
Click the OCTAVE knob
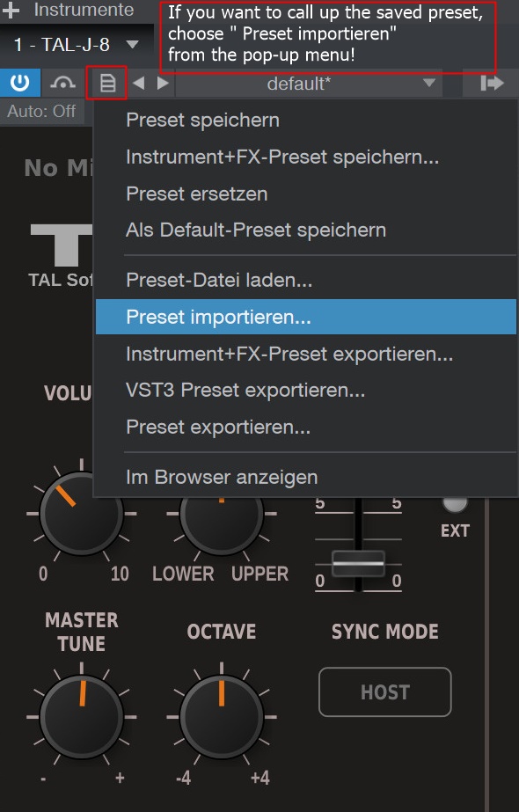pos(222,717)
